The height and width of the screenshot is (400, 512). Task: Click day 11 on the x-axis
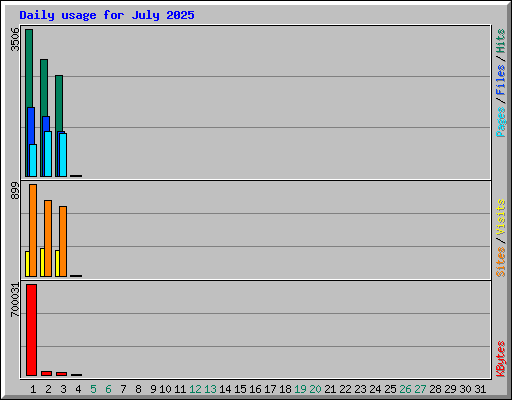(180, 389)
